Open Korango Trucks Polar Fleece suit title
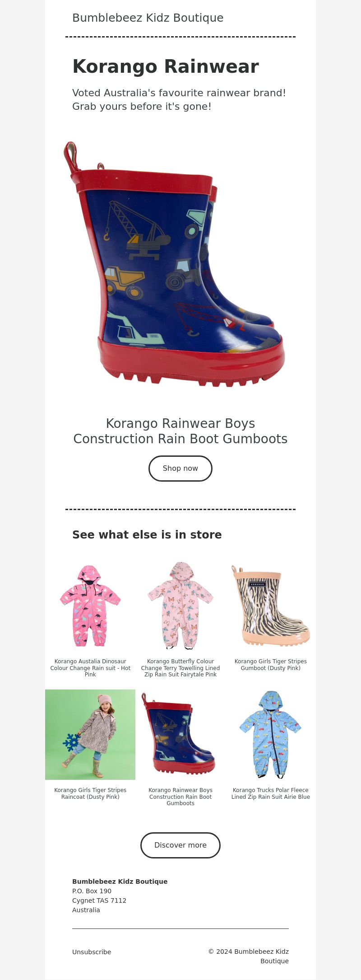Screen dimensions: 361x980 (271, 793)
